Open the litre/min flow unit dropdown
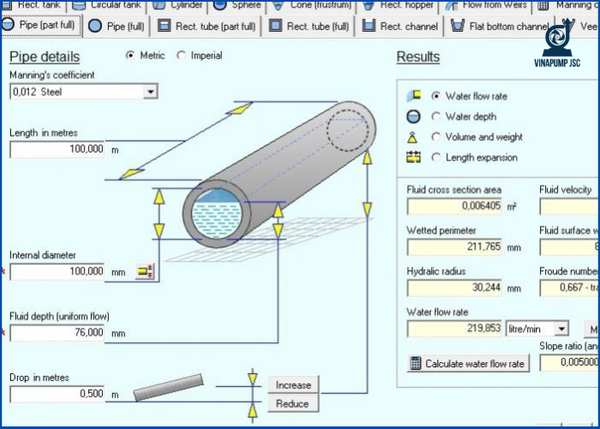The width and height of the screenshot is (600, 429). [x=561, y=329]
